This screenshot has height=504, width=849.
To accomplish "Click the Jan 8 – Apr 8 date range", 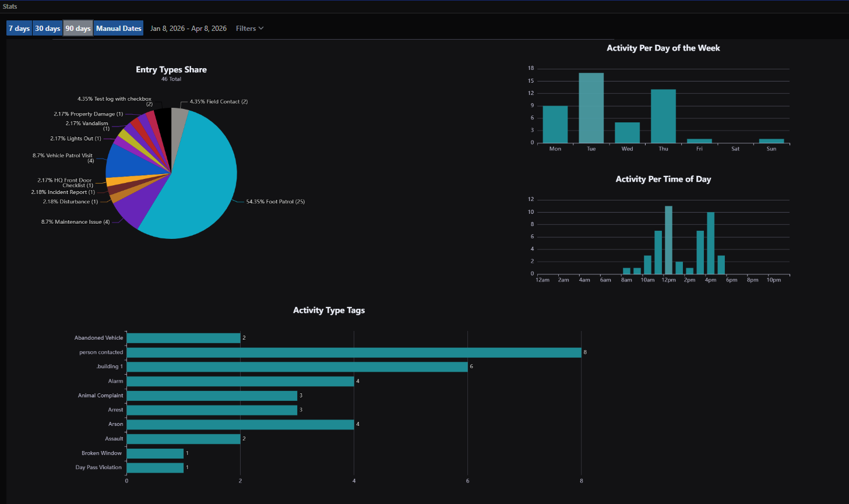I will (x=188, y=29).
